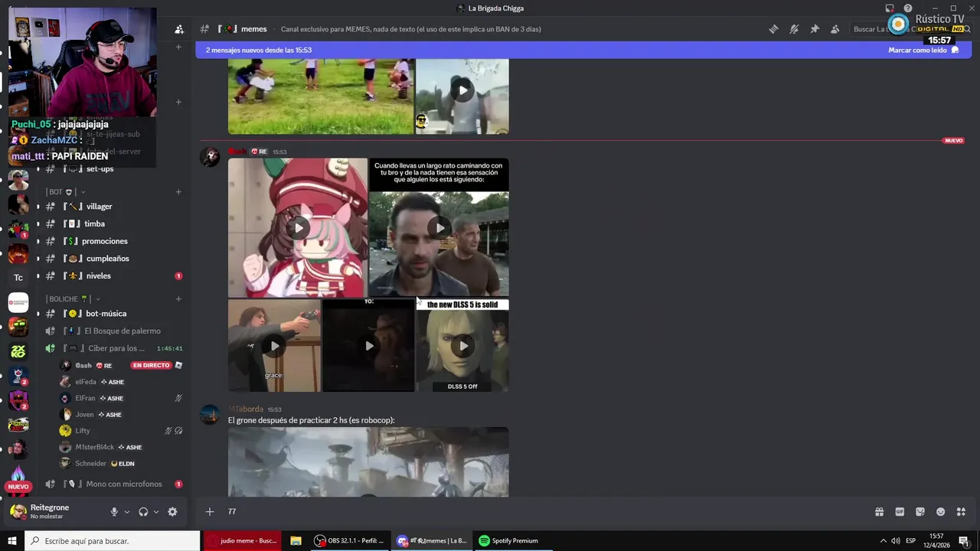The width and height of the screenshot is (980, 551).
Task: Open the kids on grass image
Action: pos(321,96)
